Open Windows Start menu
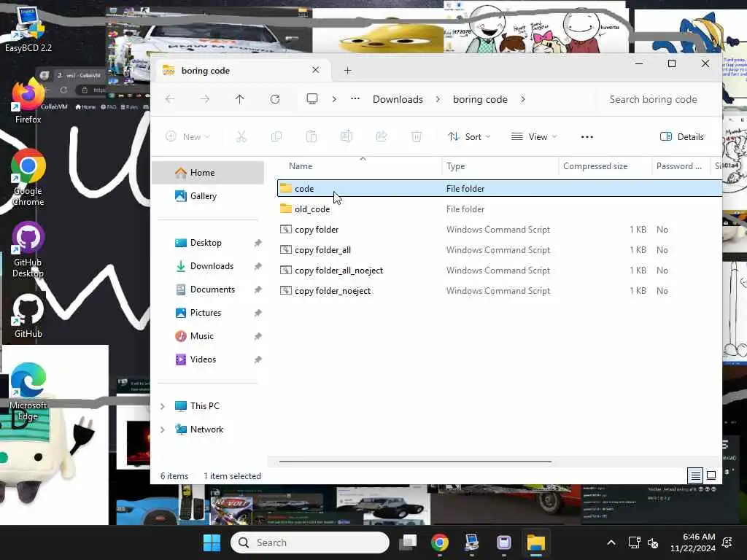This screenshot has height=560, width=747. click(212, 542)
